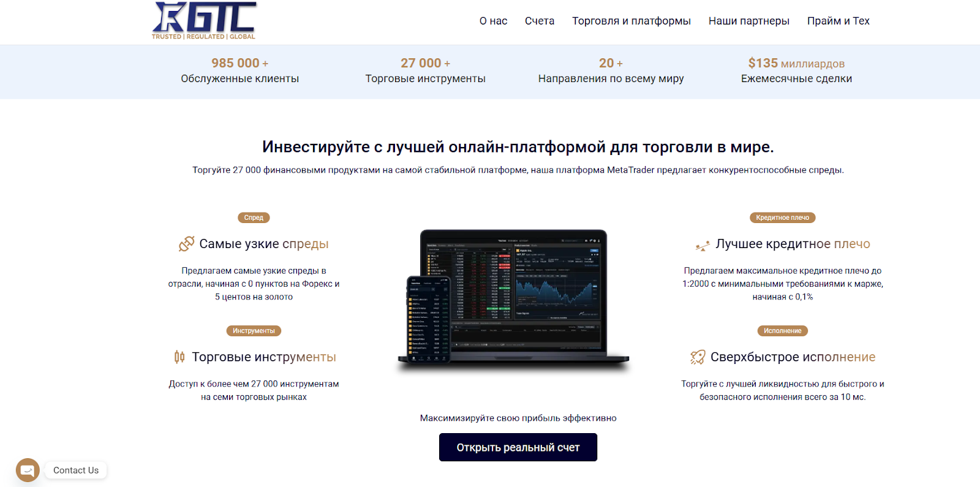Click the leverage icon beside Лучшее кредитное плечо
This screenshot has width=980, height=487.
[703, 245]
